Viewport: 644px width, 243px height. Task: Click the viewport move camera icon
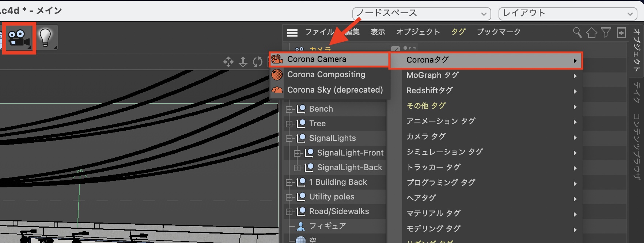click(x=228, y=62)
